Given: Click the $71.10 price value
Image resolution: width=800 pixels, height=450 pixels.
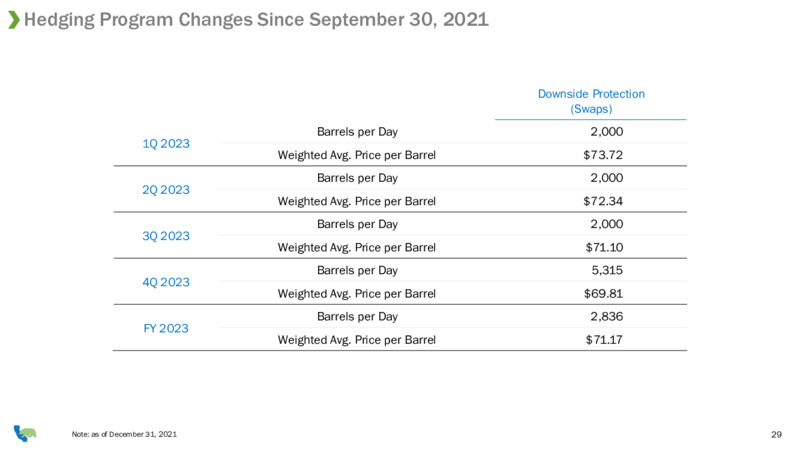Looking at the screenshot, I should (604, 247).
